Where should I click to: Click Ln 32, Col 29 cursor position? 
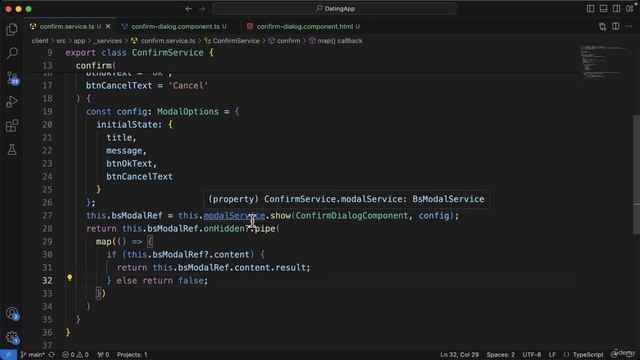(460, 355)
